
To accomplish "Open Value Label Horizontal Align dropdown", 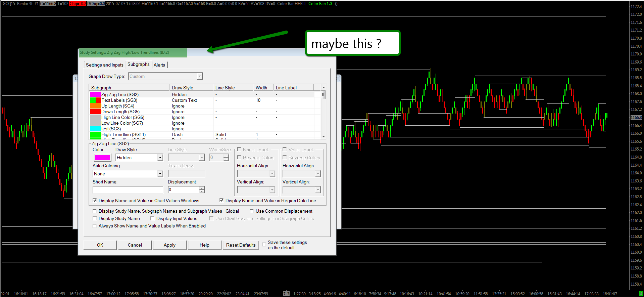I will click(302, 174).
